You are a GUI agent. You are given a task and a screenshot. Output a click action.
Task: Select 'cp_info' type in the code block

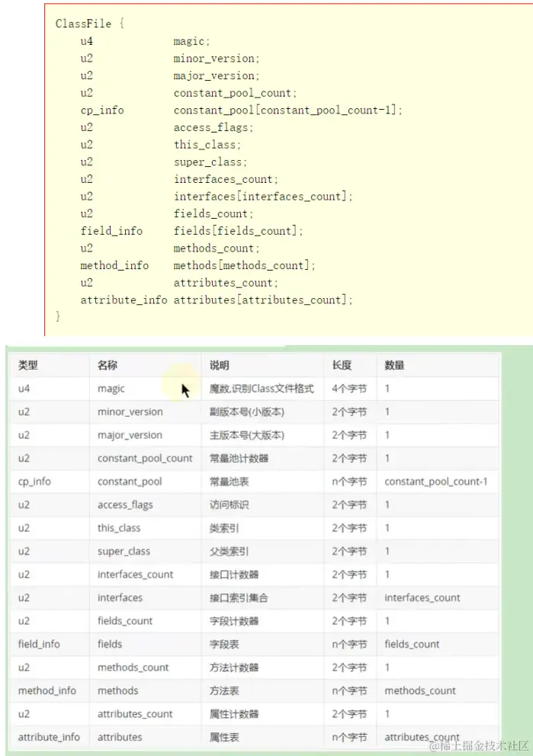[102, 111]
